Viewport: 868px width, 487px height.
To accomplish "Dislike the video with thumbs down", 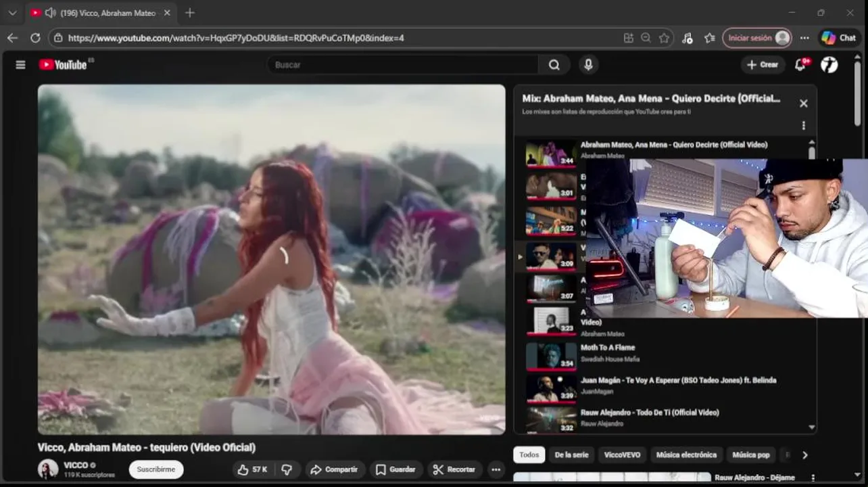I will [287, 469].
